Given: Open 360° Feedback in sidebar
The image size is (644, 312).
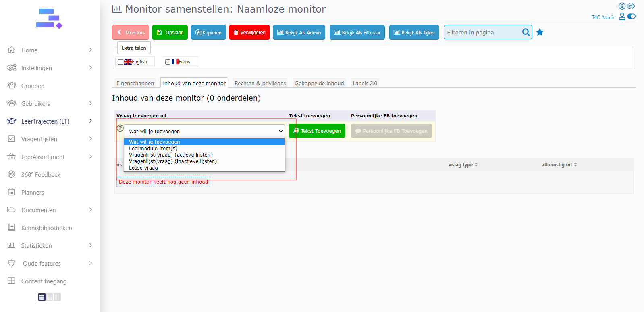Looking at the screenshot, I should pyautogui.click(x=41, y=175).
